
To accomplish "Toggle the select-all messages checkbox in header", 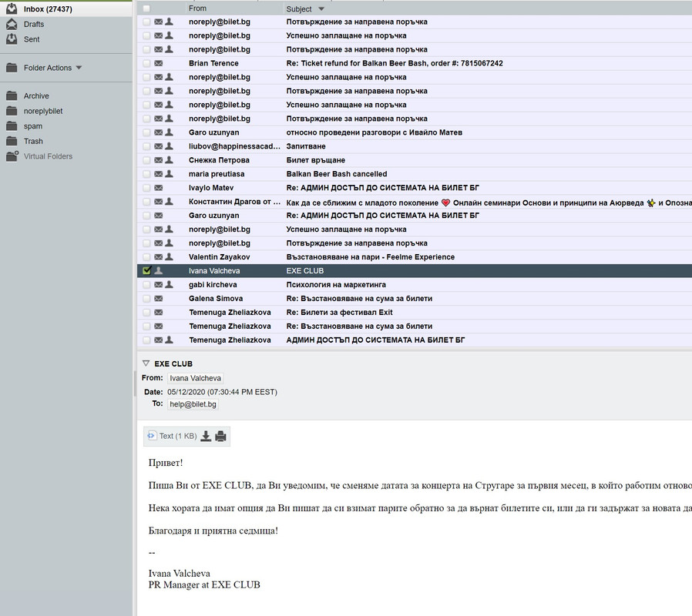I will (x=146, y=8).
